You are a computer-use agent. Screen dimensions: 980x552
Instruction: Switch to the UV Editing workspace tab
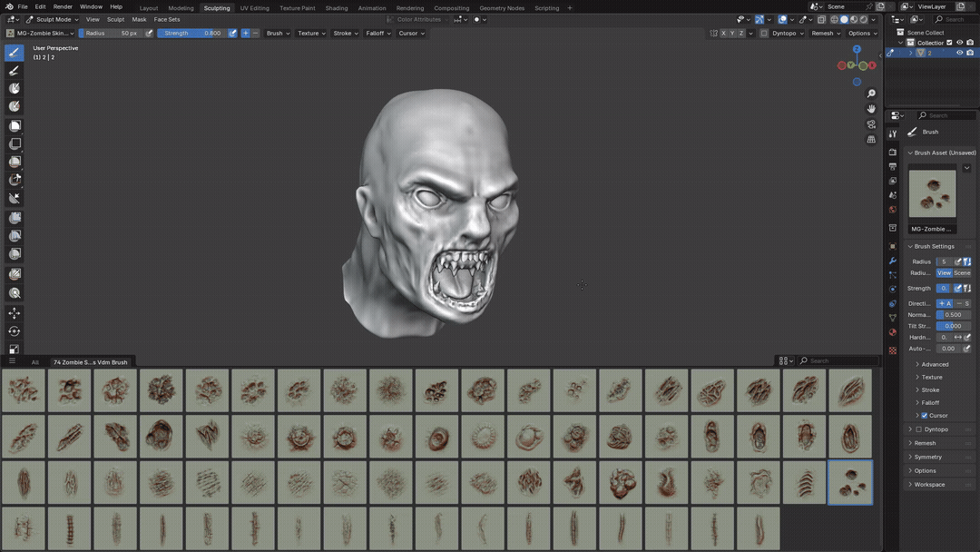coord(254,8)
